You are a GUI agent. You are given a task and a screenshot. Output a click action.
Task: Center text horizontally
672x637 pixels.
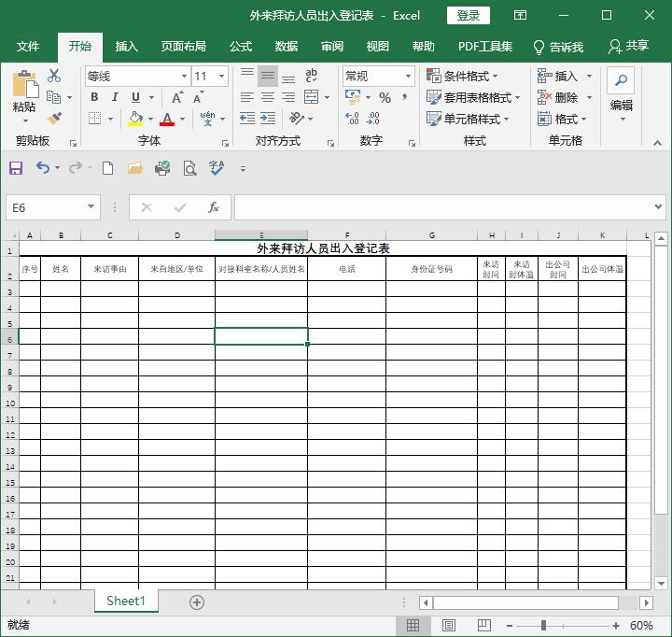(268, 97)
